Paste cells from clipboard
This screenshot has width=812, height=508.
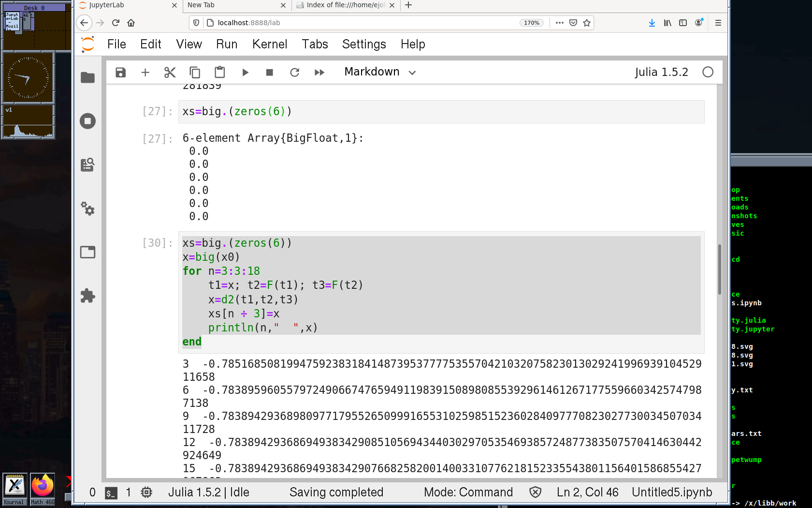tap(219, 73)
